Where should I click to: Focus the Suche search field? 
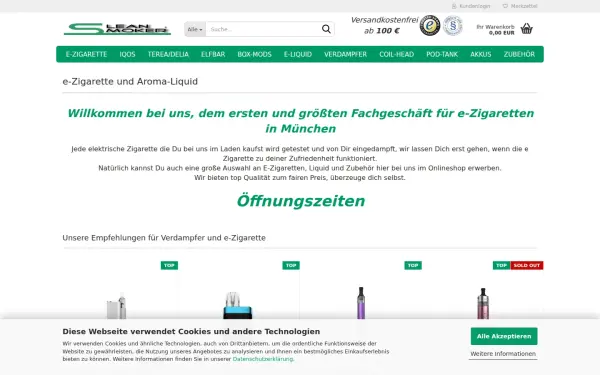[263, 29]
